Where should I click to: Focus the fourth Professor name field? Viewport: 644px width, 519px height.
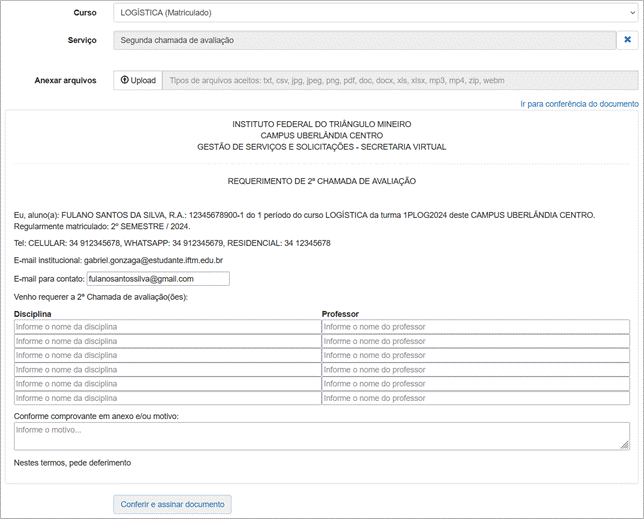(476, 370)
